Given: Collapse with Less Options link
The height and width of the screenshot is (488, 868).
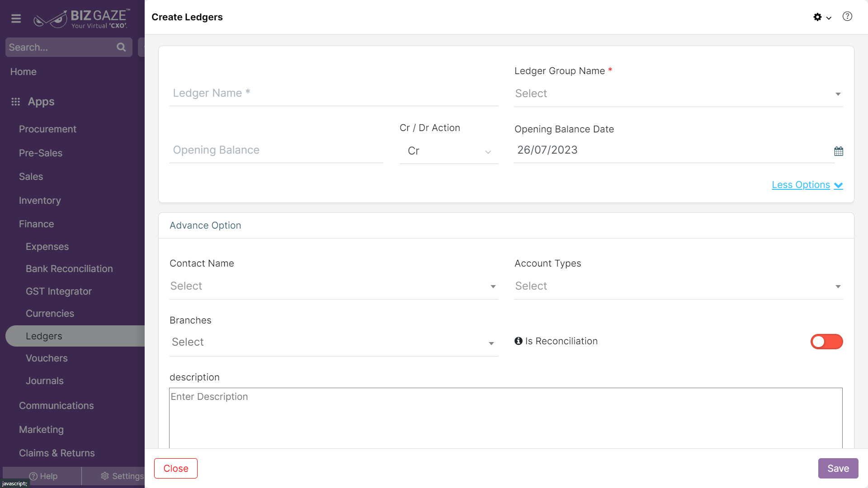Looking at the screenshot, I should [807, 185].
